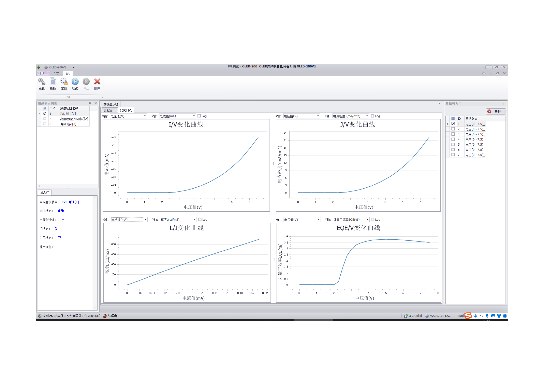Tick the third row checkbox in the left list

45,119
